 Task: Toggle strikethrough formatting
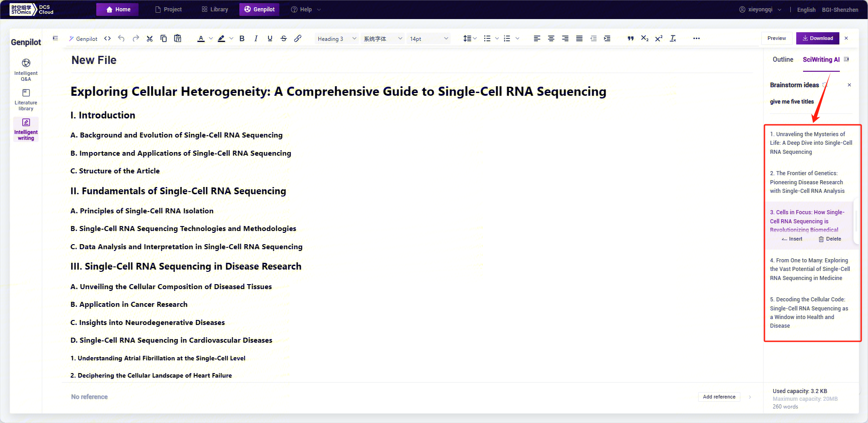[x=283, y=39]
